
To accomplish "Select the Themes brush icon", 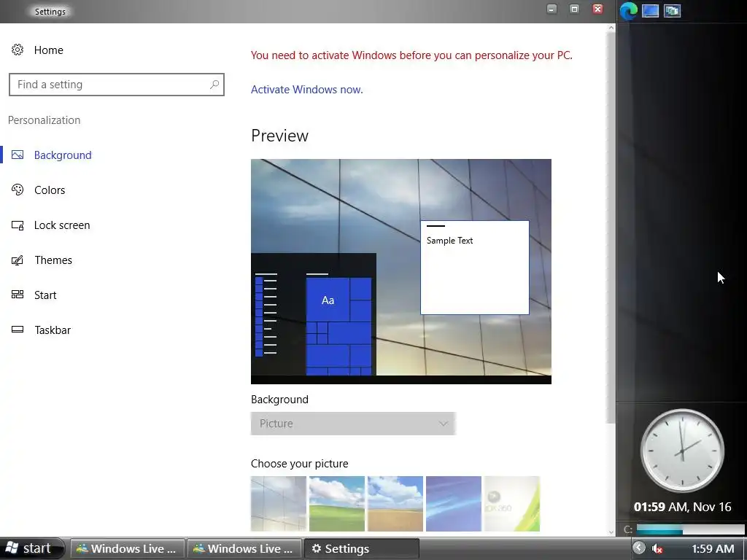I will click(x=18, y=260).
